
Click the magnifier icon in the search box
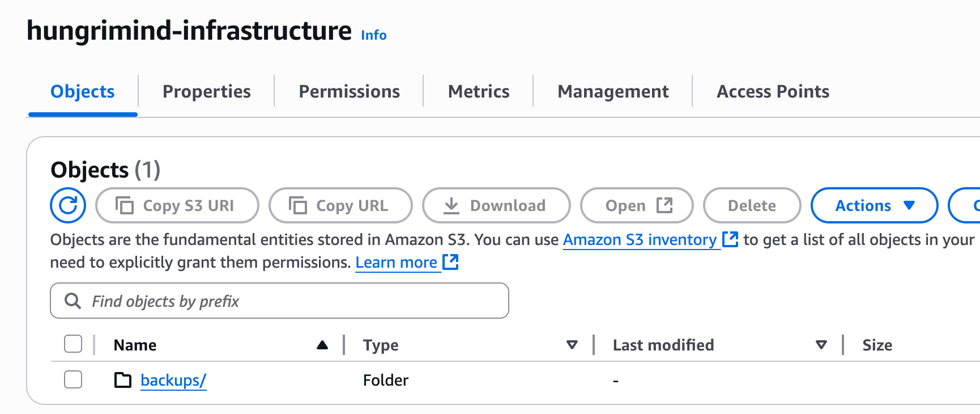[73, 301]
